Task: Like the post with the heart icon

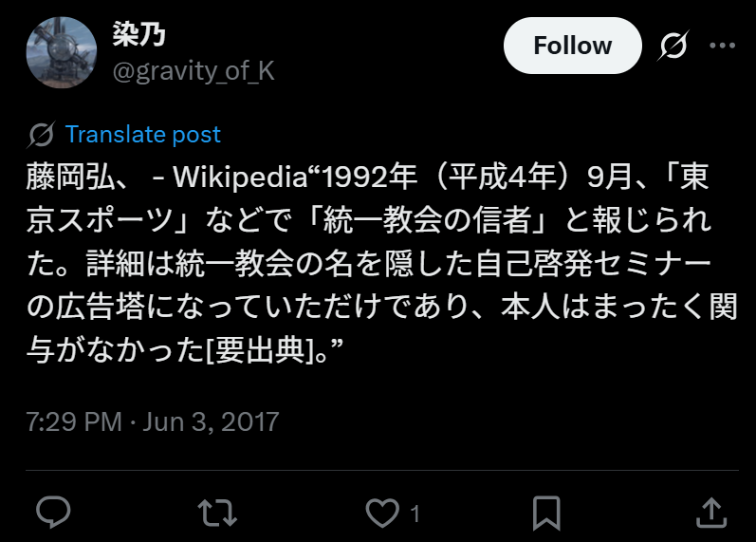Action: (x=382, y=513)
